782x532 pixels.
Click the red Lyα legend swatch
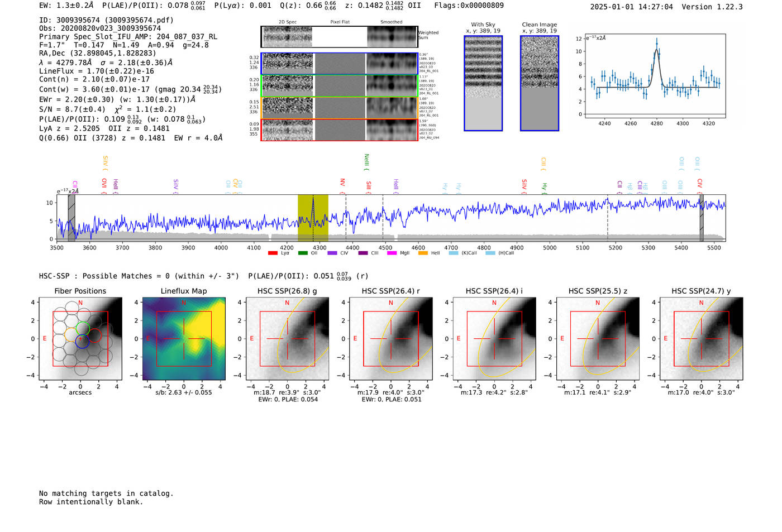coord(273,253)
